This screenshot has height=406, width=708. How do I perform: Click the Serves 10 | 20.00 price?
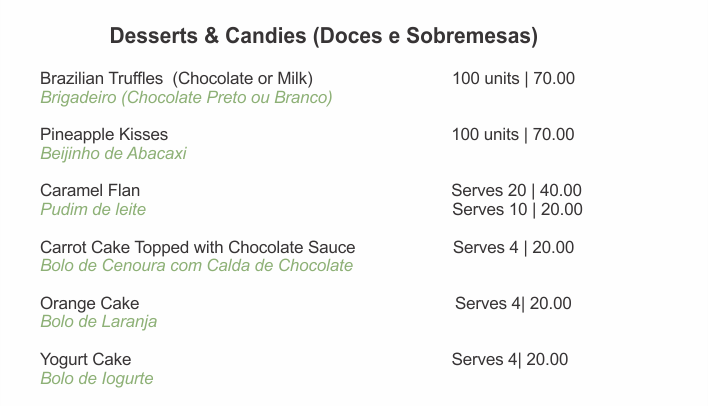[517, 209]
